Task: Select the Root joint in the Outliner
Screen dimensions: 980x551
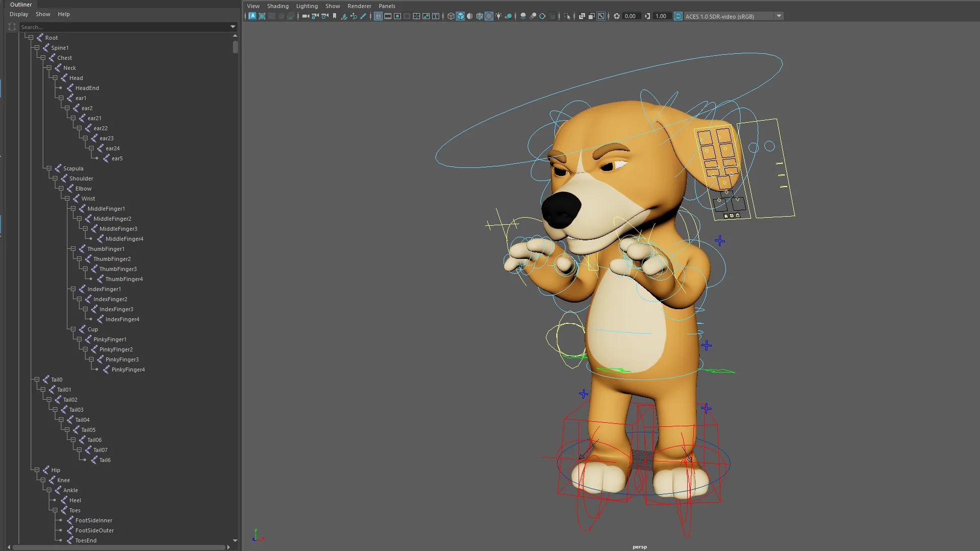Action: click(x=52, y=37)
